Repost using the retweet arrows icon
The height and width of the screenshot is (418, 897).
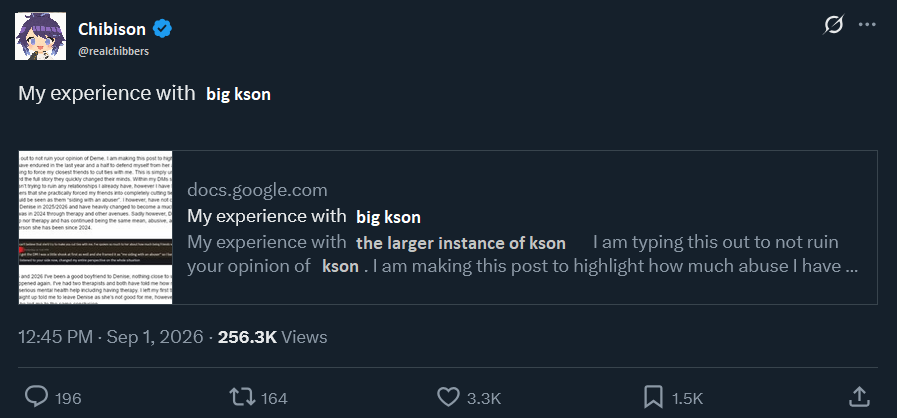pos(242,397)
